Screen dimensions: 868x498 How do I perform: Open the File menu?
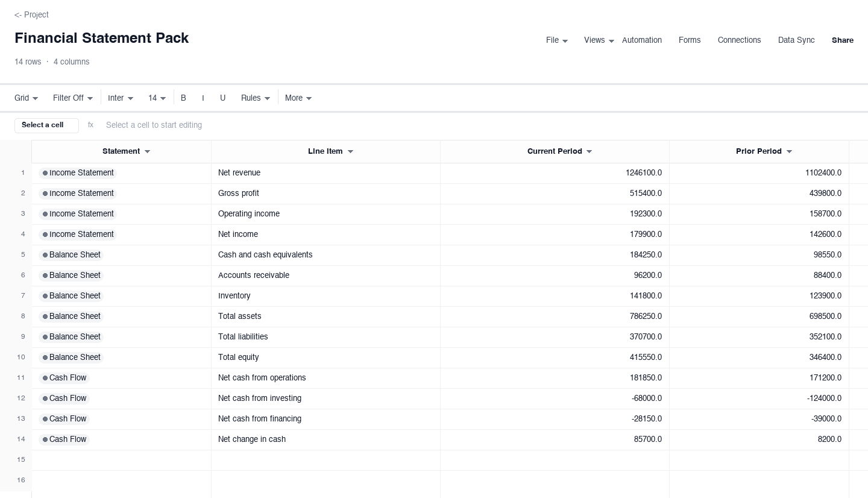click(x=557, y=40)
